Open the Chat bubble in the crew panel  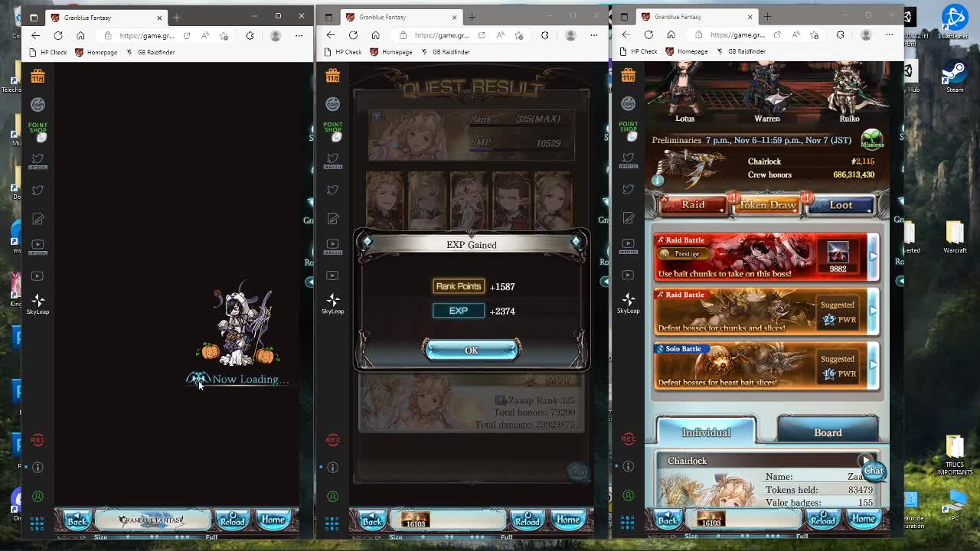click(873, 471)
